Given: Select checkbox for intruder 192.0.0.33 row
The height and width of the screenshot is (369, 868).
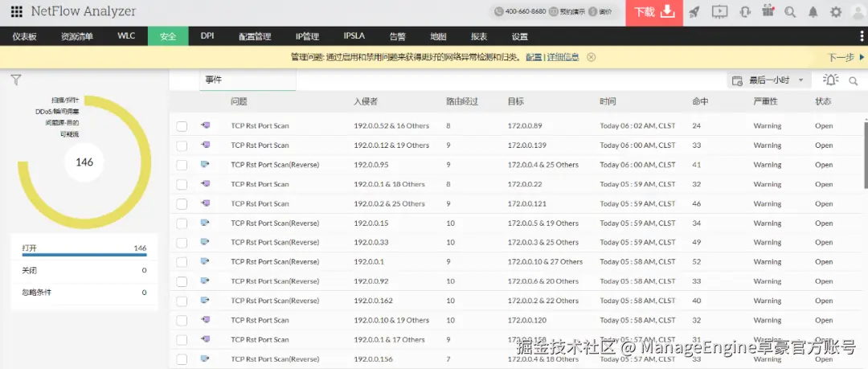Looking at the screenshot, I should (182, 243).
